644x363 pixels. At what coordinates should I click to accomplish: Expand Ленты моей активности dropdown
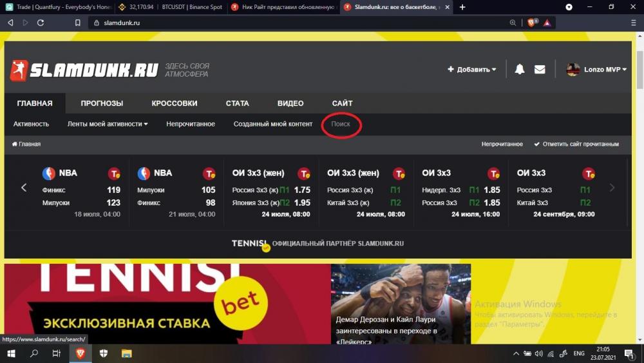108,124
